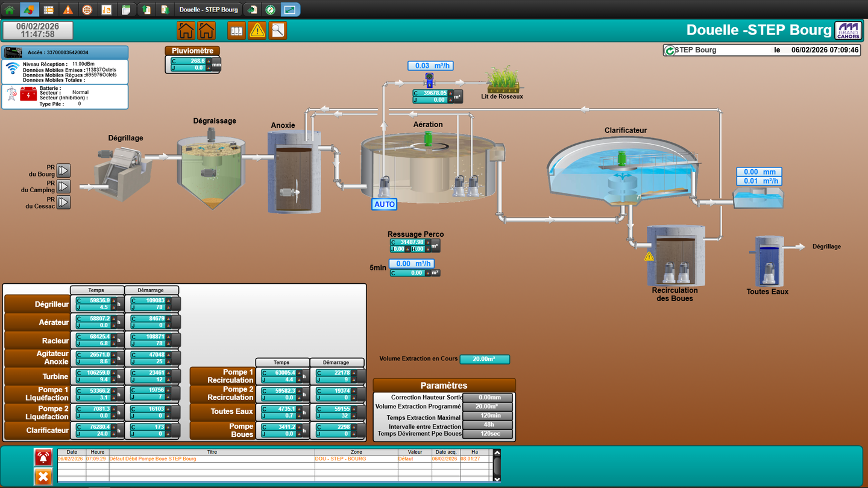Image resolution: width=868 pixels, height=488 pixels.
Task: Open the yellow alarm triangle button
Action: pyautogui.click(x=257, y=30)
